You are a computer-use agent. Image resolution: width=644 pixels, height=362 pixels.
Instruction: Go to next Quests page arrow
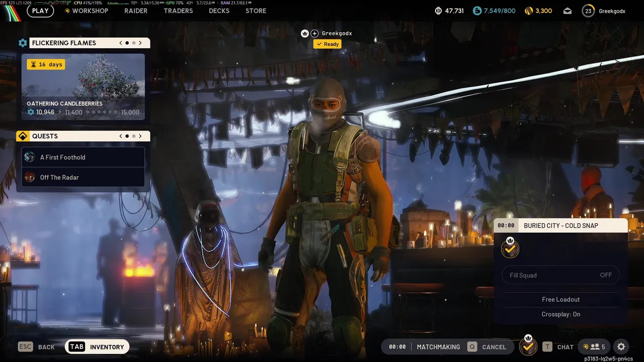[140, 136]
